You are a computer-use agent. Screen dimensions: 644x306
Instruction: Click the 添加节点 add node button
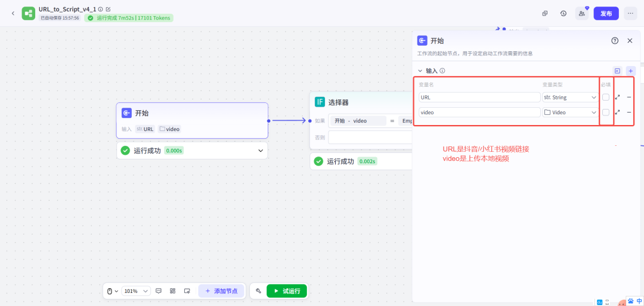(221, 291)
